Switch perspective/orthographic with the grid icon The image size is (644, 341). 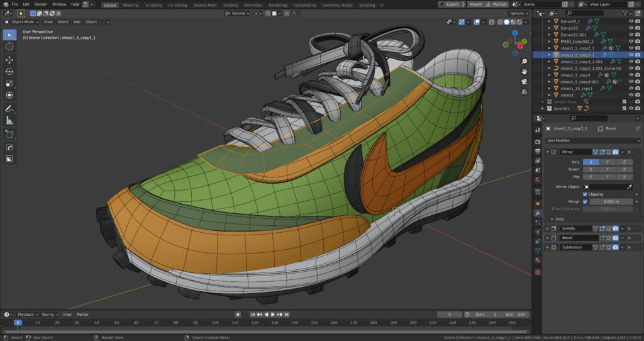pyautogui.click(x=524, y=92)
